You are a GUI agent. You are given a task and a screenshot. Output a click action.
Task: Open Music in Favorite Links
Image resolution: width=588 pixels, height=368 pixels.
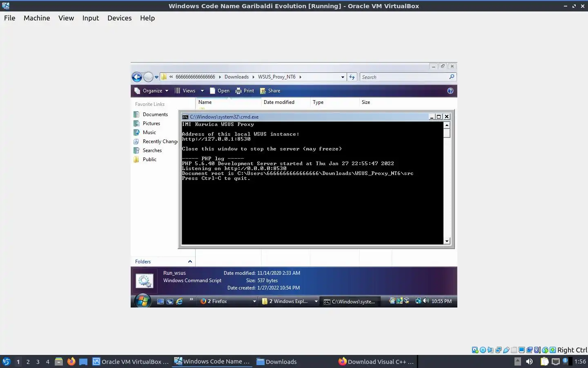(145, 132)
